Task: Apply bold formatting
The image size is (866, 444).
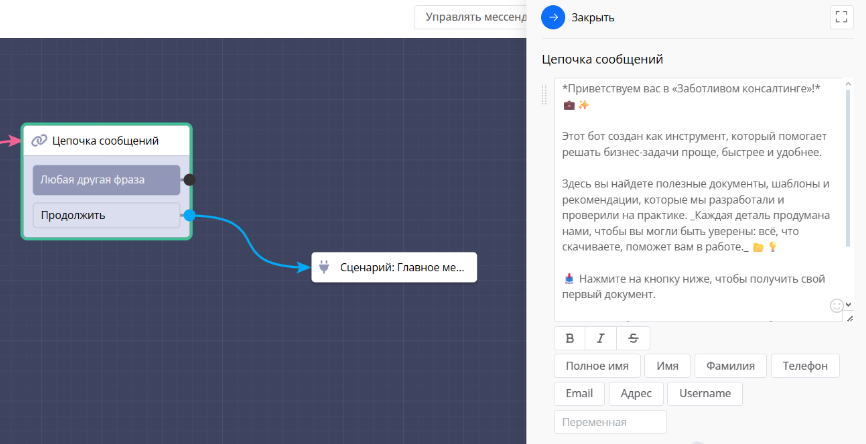Action: [570, 338]
